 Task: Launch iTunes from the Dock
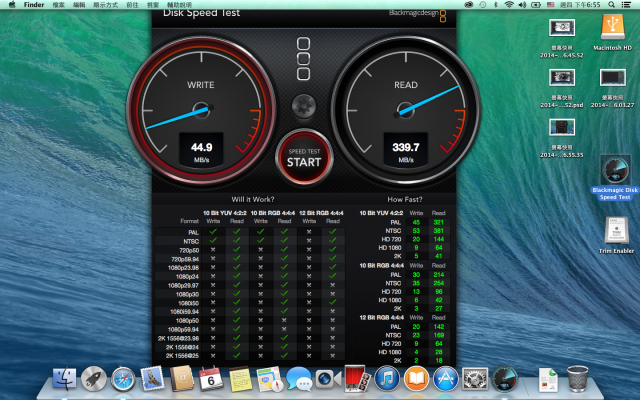coord(387,379)
